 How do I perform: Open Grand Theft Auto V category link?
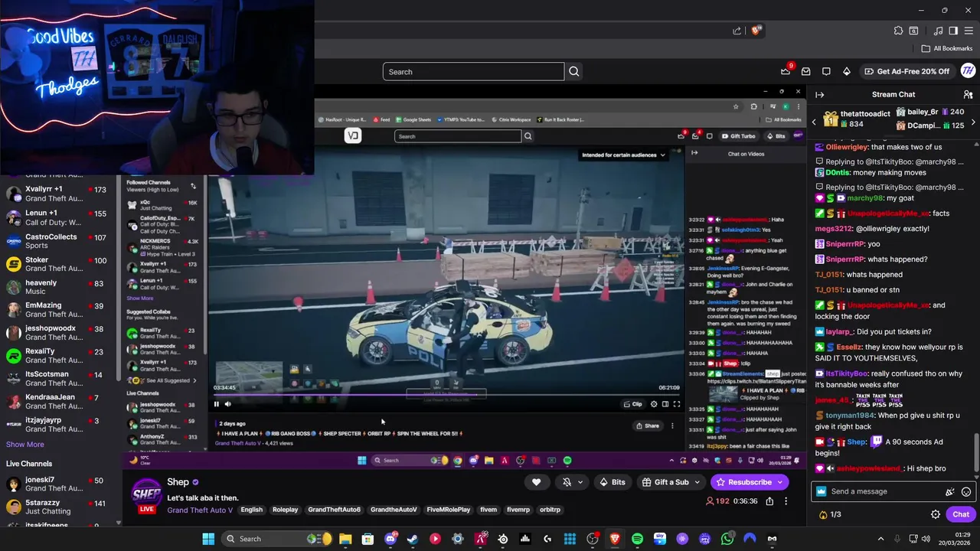pos(200,510)
